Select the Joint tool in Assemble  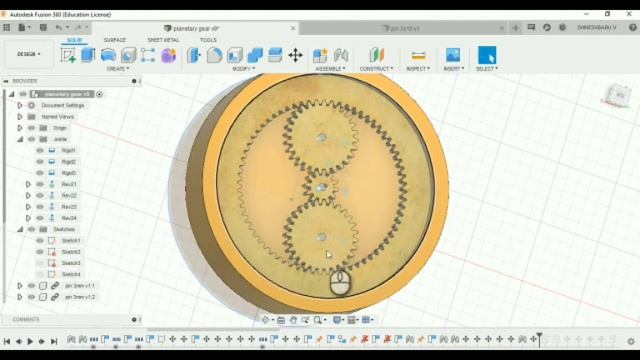pos(341,55)
